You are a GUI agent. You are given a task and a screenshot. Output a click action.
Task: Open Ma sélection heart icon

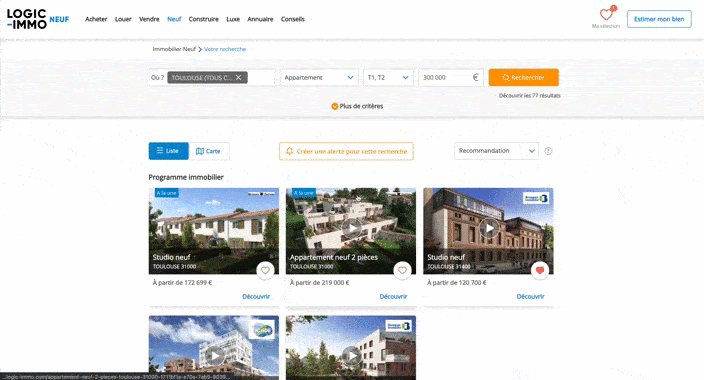pyautogui.click(x=606, y=14)
